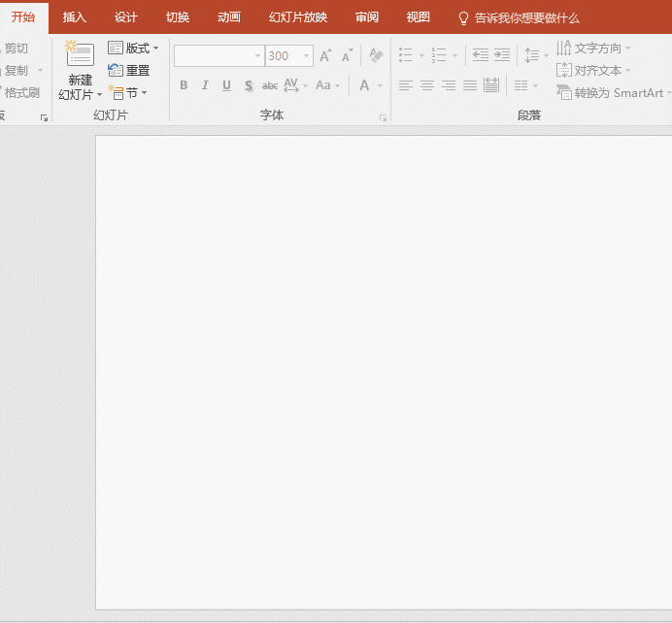Expand the Section (节) dropdown
The width and height of the screenshot is (672, 623).
[128, 93]
